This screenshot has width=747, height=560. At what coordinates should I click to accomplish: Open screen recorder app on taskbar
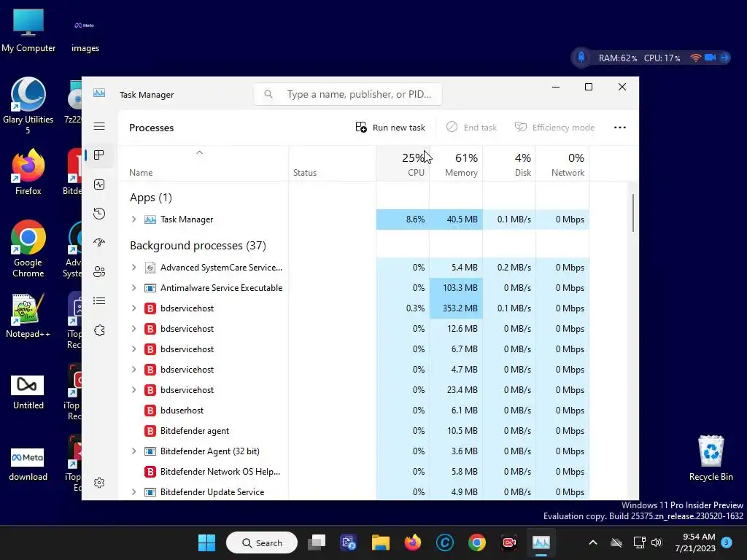coord(508,542)
